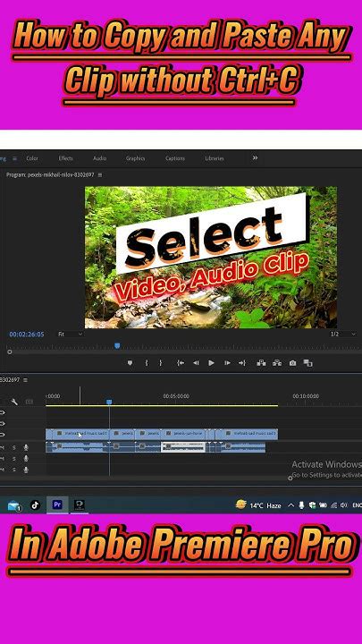
Task: Open TikTok from the taskbar
Action: coord(35,504)
